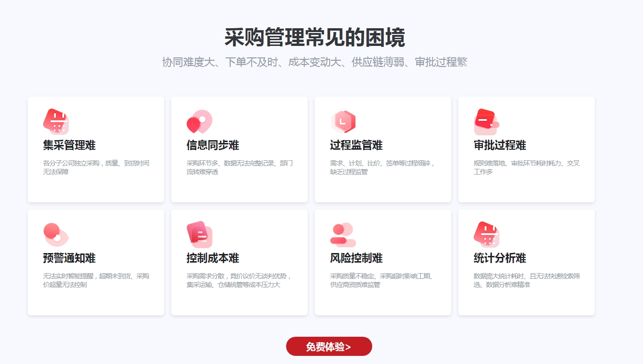
Task: Select the 预警通知难 heading
Action: point(69,258)
